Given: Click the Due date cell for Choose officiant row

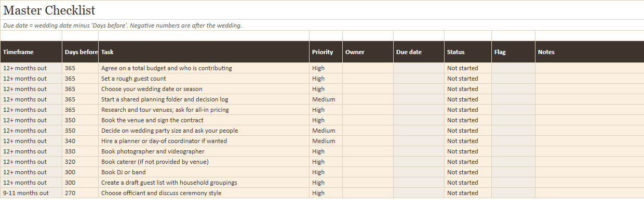Looking at the screenshot, I should pos(419,193).
